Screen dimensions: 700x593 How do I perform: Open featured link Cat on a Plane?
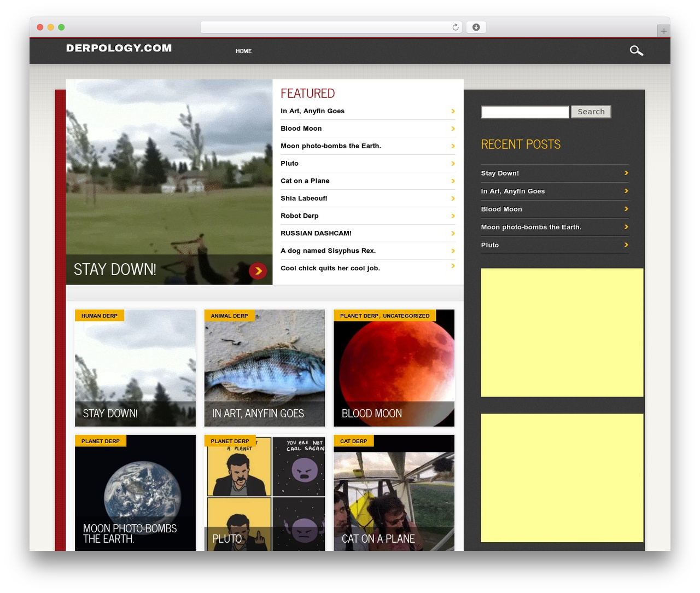tap(305, 181)
